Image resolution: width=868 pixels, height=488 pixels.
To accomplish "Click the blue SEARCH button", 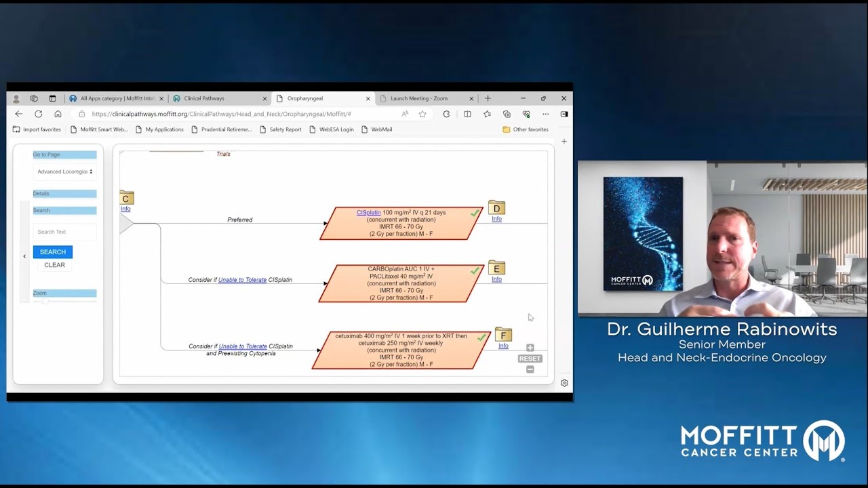I will 53,252.
